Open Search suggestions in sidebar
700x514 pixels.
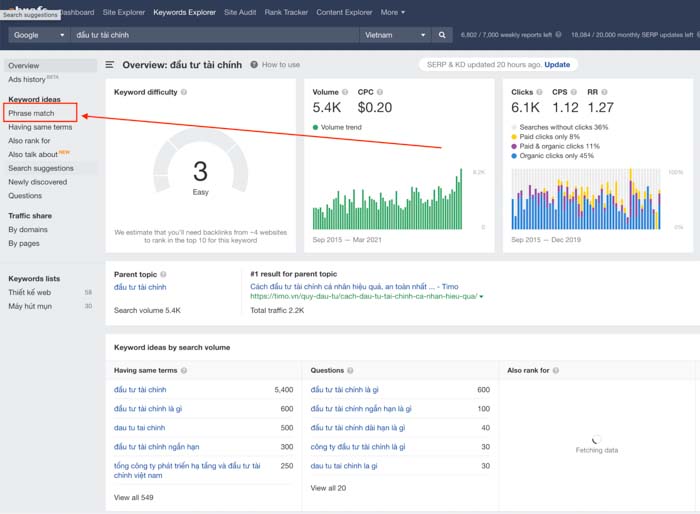tap(41, 168)
